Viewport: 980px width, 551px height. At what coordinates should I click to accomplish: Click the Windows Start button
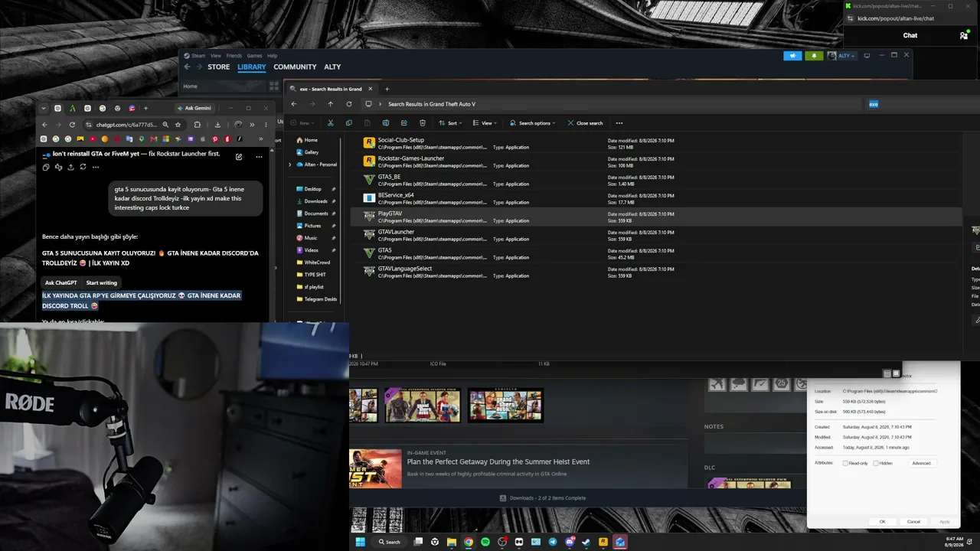[360, 542]
